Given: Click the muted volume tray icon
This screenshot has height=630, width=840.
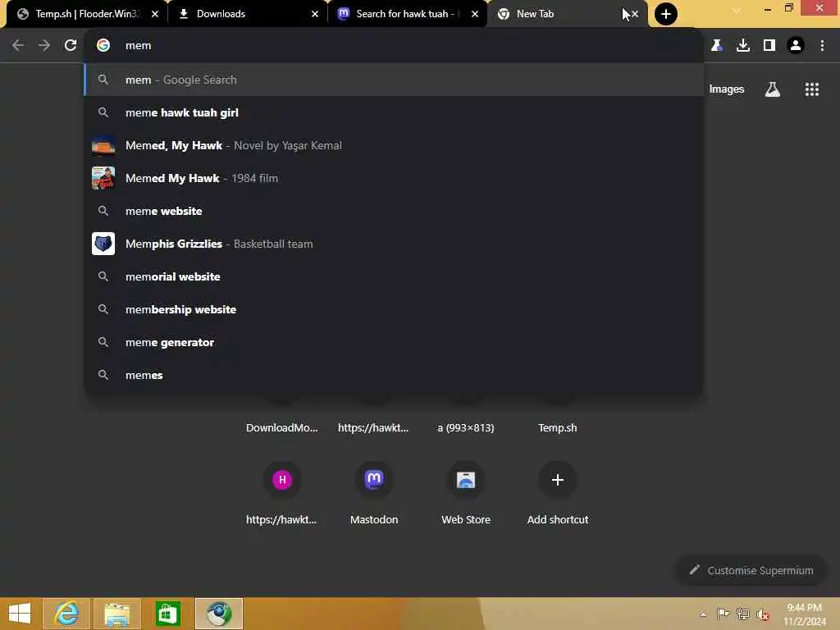Looking at the screenshot, I should (x=763, y=614).
